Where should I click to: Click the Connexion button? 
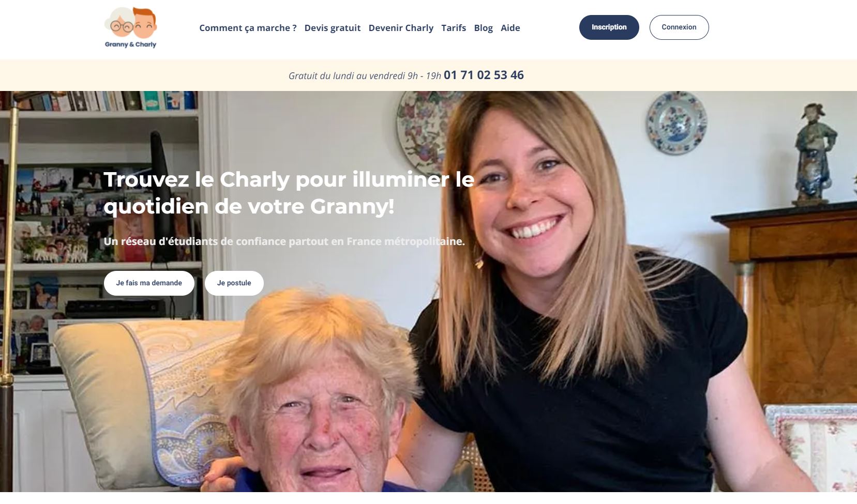[x=679, y=27]
